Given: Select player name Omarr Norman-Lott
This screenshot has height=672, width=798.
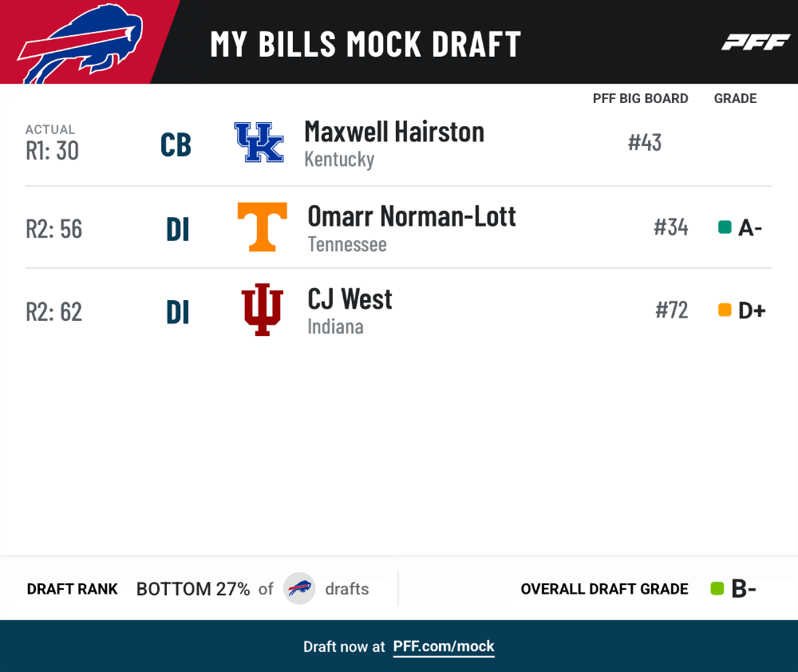Looking at the screenshot, I should click(x=412, y=216).
